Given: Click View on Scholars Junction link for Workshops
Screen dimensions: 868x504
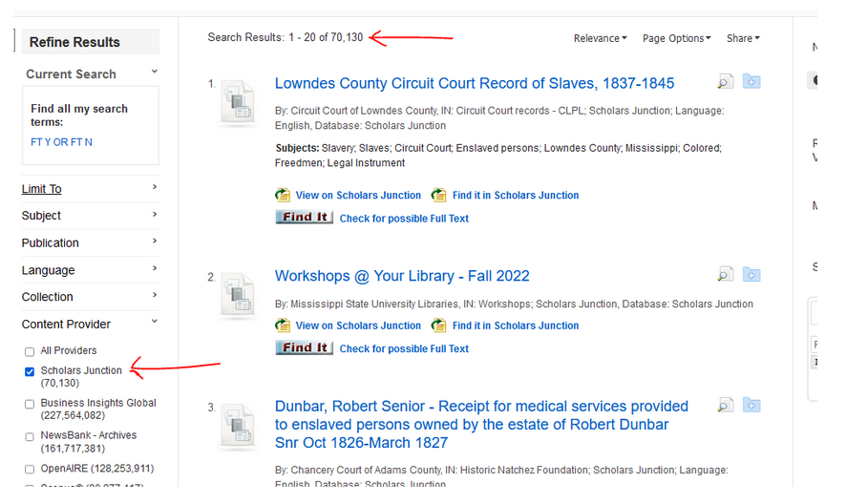Looking at the screenshot, I should pos(358,325).
